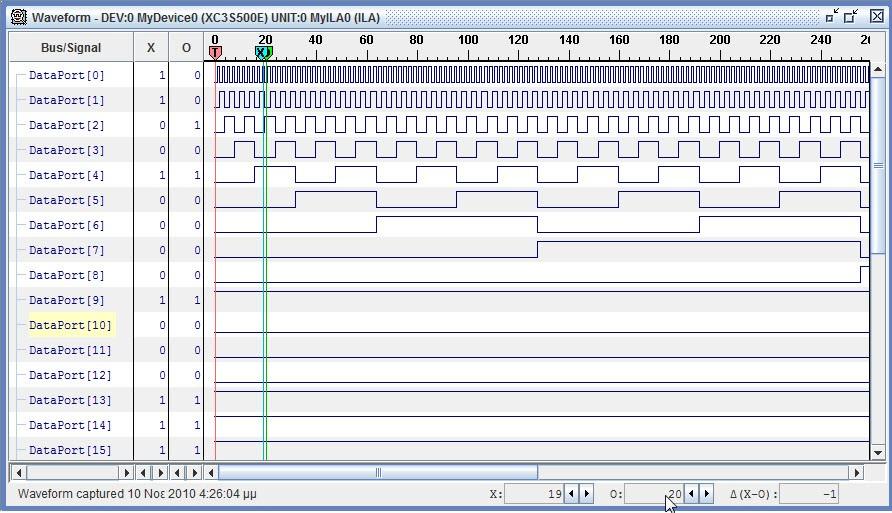Select the DataPort[2] signal
This screenshot has height=513, width=892.
67,125
